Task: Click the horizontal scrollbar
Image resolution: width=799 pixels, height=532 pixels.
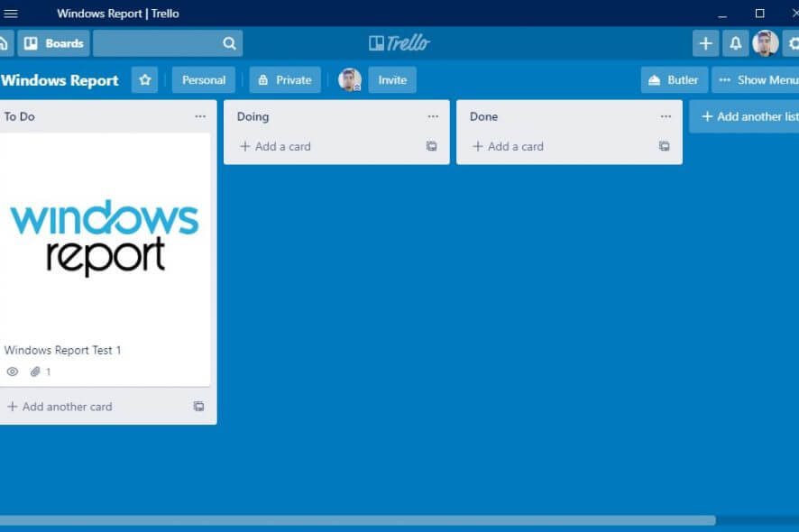Action: (358, 520)
